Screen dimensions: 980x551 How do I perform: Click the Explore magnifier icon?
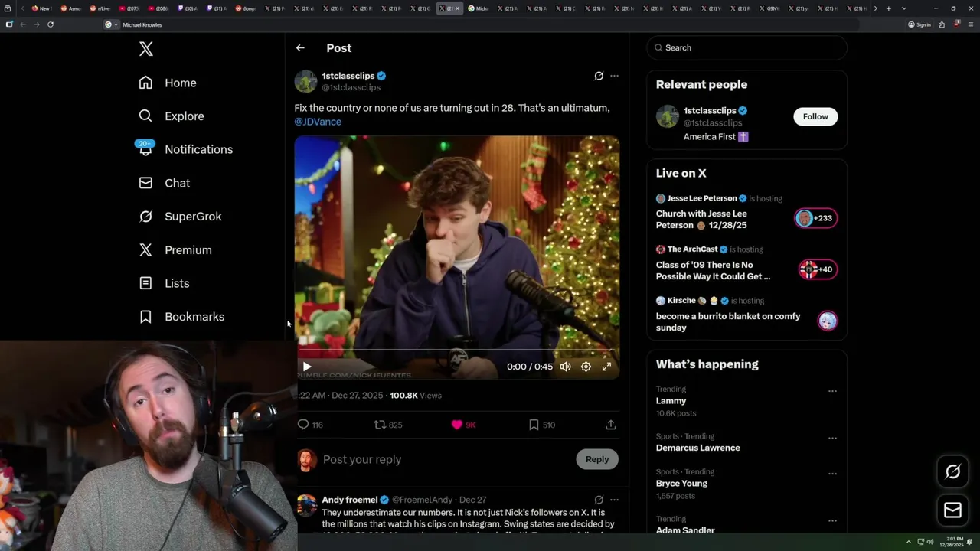(145, 116)
